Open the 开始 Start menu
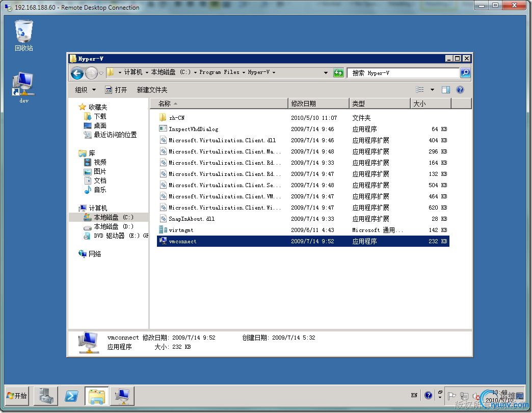 [17, 396]
